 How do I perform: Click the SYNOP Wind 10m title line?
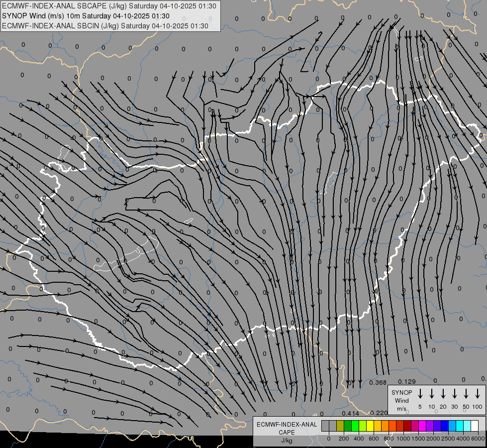pos(86,16)
